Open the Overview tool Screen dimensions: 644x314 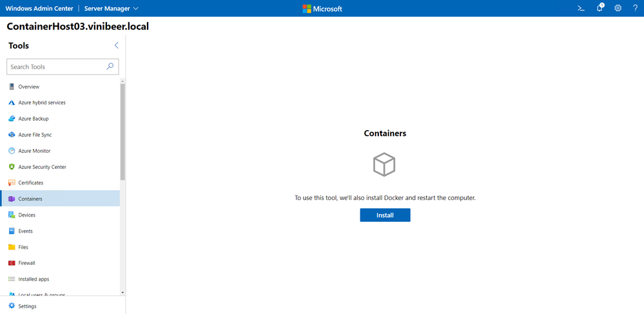tap(29, 86)
